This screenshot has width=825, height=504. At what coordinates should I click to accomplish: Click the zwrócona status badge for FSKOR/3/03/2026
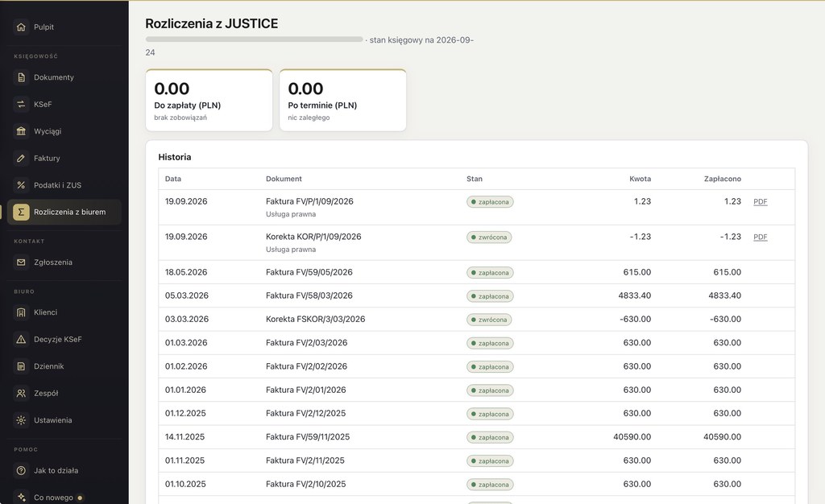[x=489, y=320]
